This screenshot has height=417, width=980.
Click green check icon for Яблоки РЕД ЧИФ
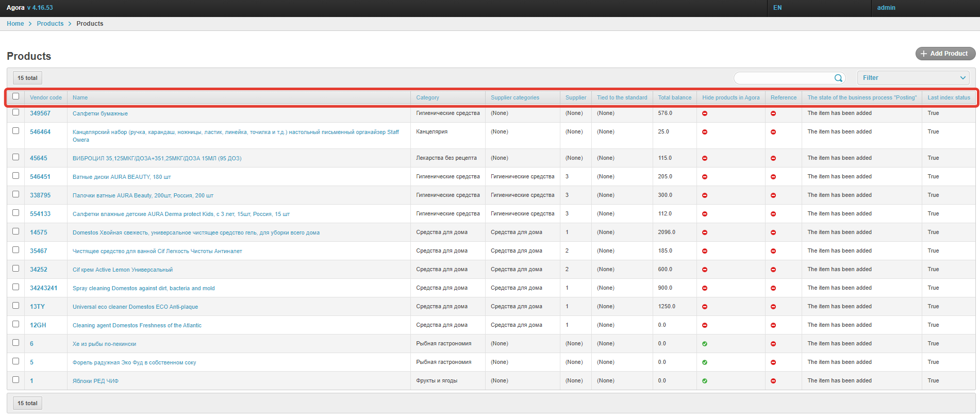[x=705, y=381]
